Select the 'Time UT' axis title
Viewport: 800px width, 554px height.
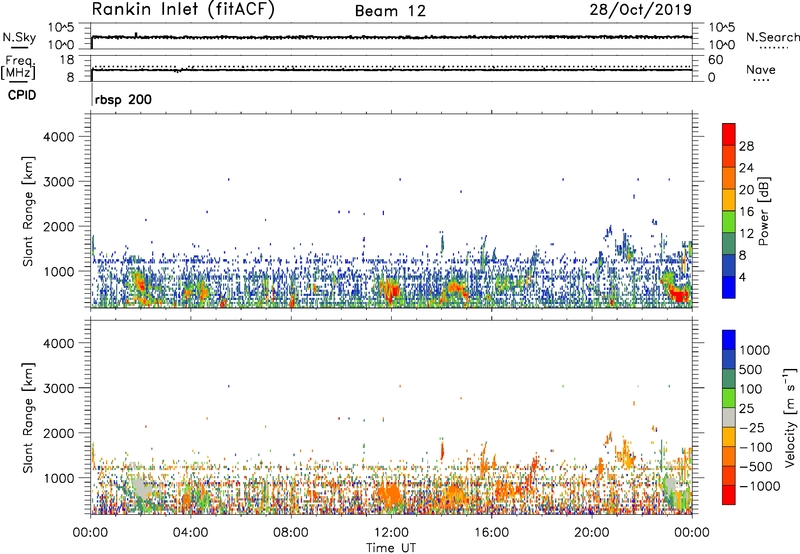tap(391, 548)
